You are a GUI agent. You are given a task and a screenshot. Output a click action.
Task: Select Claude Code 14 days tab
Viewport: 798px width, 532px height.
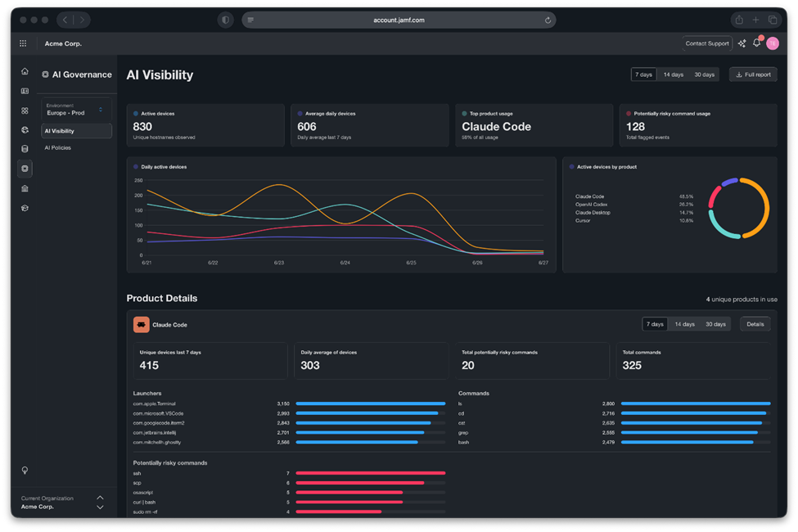684,324
